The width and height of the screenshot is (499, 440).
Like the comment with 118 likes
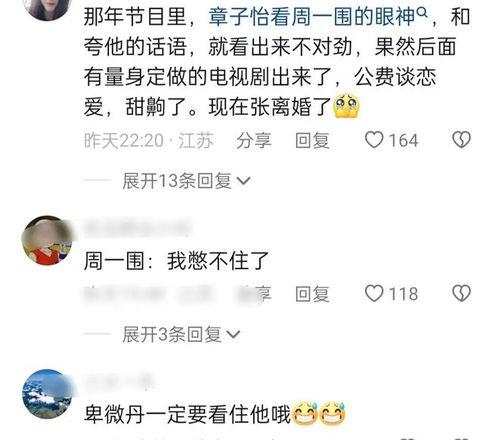tap(374, 294)
